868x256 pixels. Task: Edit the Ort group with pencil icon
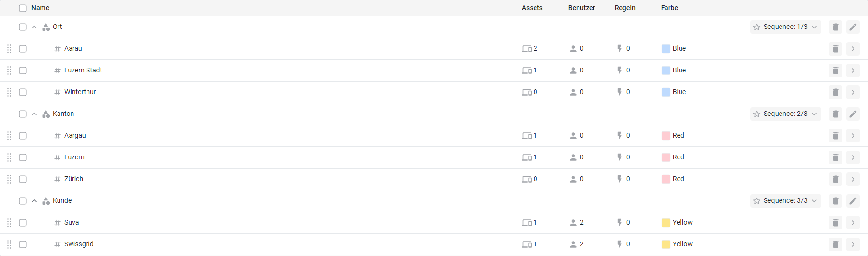coord(853,27)
